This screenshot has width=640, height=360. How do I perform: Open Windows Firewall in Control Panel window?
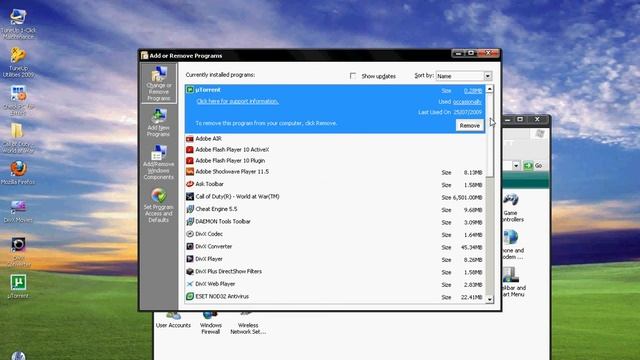coord(211,323)
